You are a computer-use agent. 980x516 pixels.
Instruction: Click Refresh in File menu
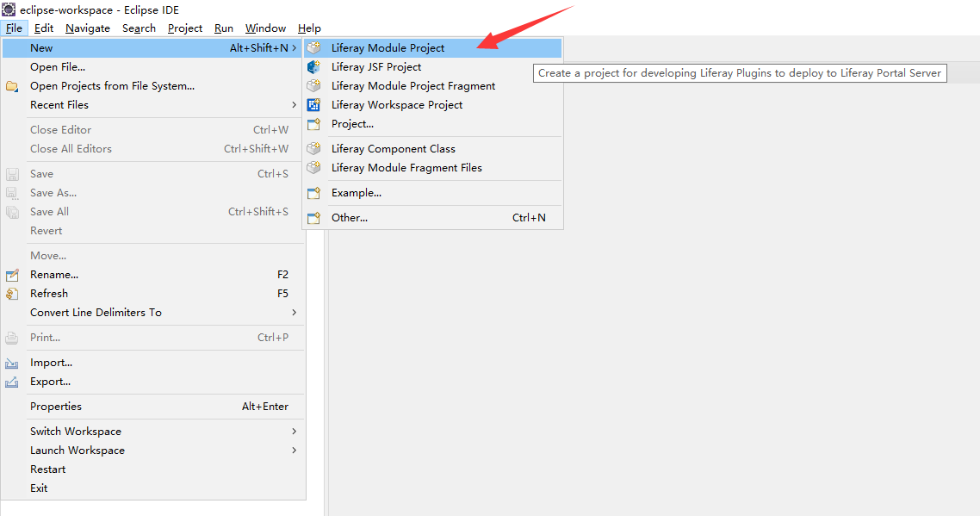pos(153,294)
